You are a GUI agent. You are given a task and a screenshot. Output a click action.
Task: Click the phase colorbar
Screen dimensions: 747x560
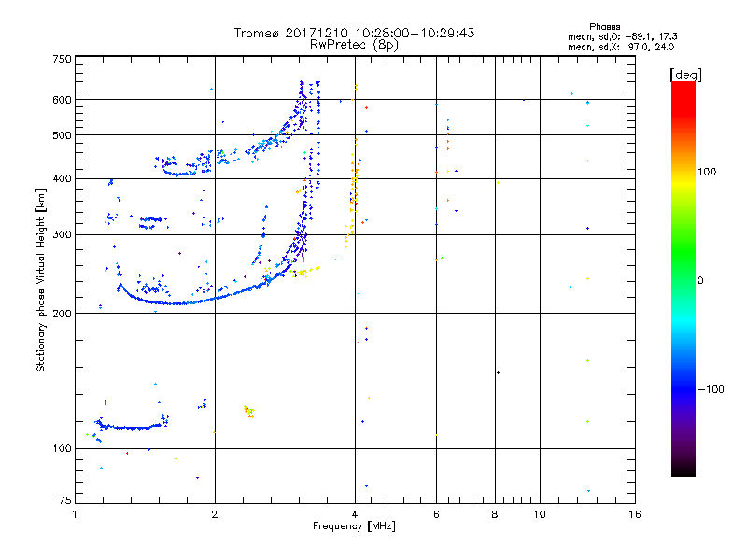(684, 279)
